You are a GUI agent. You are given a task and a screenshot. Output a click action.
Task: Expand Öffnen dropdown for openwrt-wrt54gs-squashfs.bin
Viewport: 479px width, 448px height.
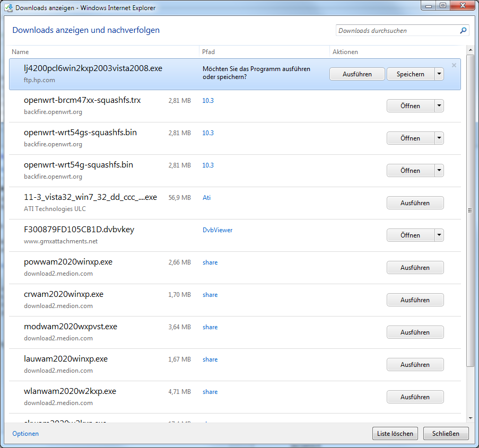coord(439,138)
